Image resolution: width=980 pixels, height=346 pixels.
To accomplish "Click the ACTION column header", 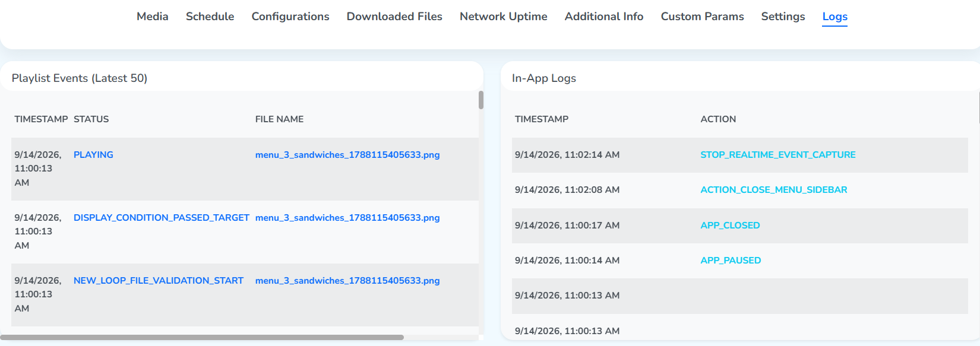I will click(x=718, y=119).
